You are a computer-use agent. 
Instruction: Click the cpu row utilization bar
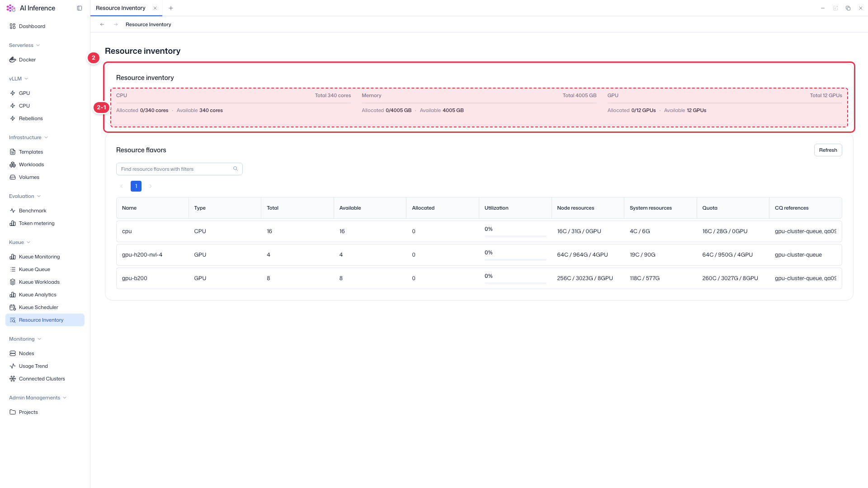tap(515, 236)
